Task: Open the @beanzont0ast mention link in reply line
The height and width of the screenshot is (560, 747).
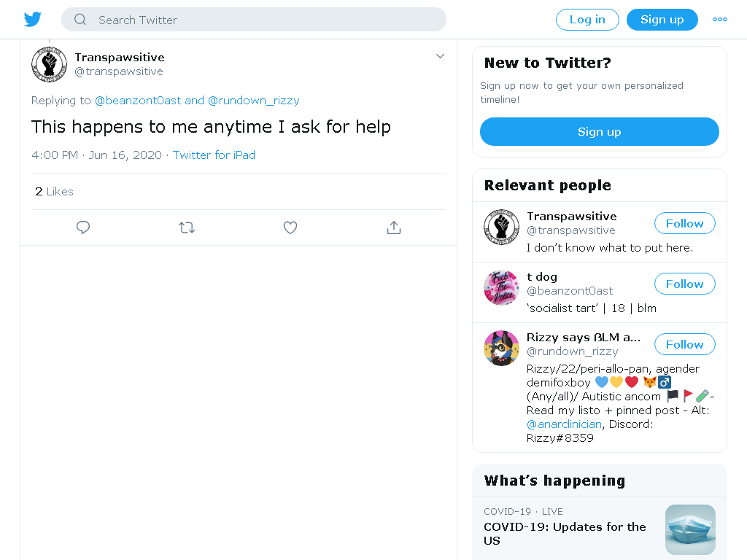Action: coord(138,101)
